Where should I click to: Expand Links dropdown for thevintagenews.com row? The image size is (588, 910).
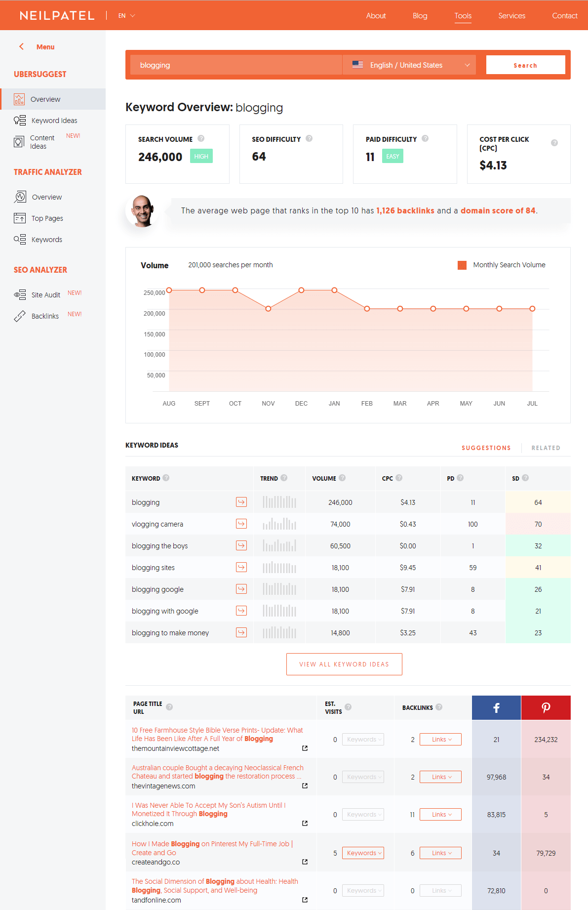(440, 777)
